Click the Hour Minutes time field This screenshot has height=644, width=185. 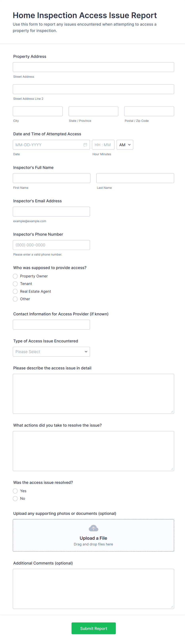[x=103, y=145]
